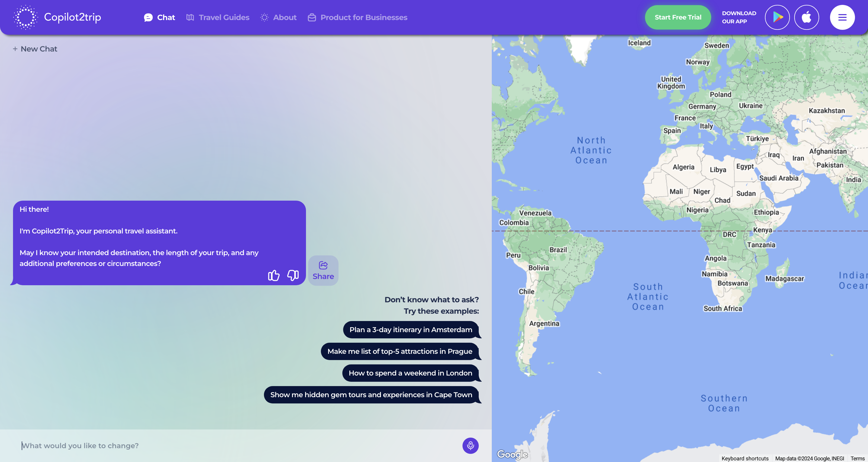Viewport: 868px width, 462px height.
Task: Click Kenya on the map
Action: pos(762,230)
